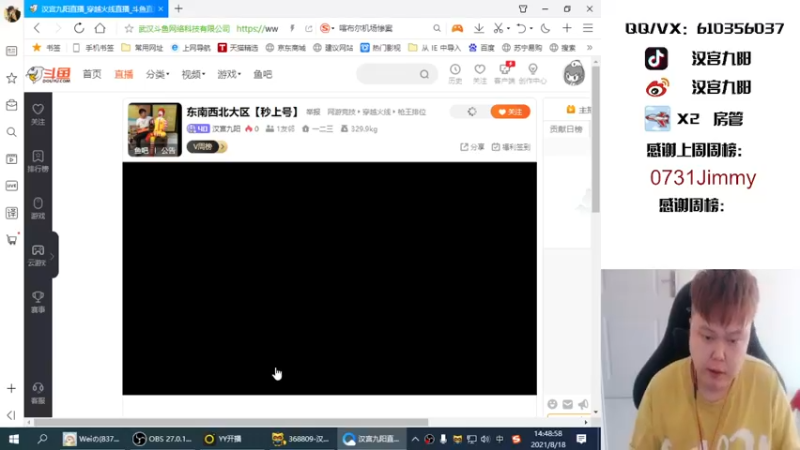Open the Windows Start button
The width and height of the screenshot is (800, 450).
pyautogui.click(x=14, y=439)
